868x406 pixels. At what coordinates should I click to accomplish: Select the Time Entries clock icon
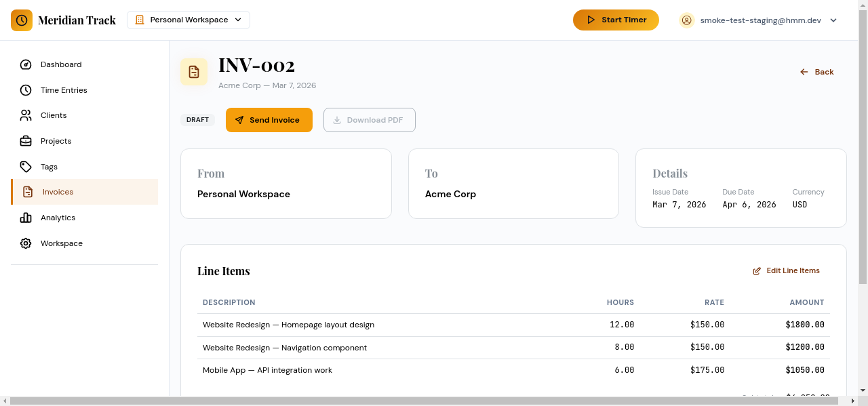tap(26, 89)
